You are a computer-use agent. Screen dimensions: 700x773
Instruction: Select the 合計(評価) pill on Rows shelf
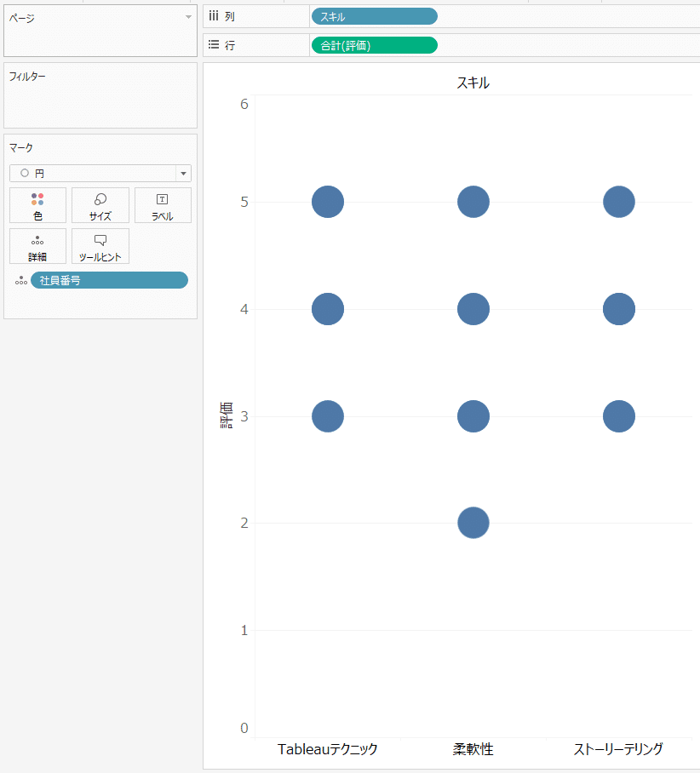(375, 45)
